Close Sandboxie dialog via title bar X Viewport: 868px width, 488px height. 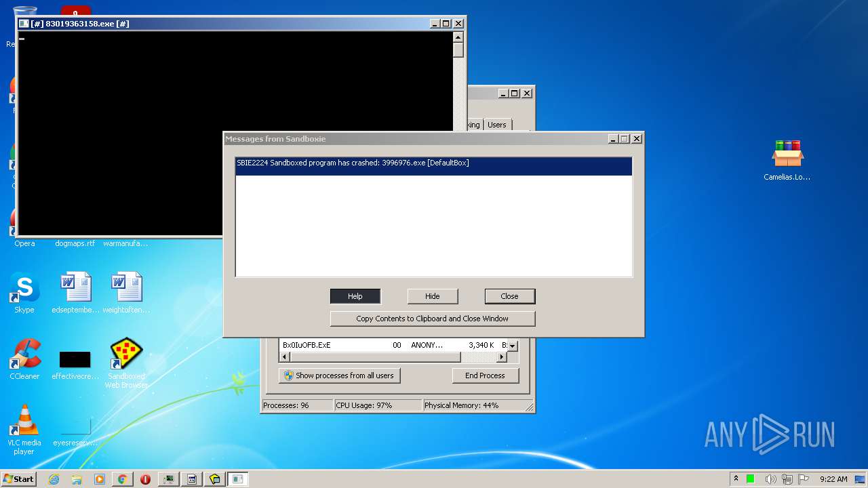pos(636,139)
